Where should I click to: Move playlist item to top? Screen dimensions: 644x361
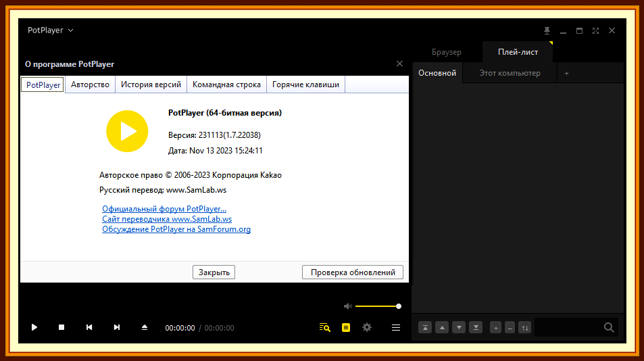(x=425, y=328)
